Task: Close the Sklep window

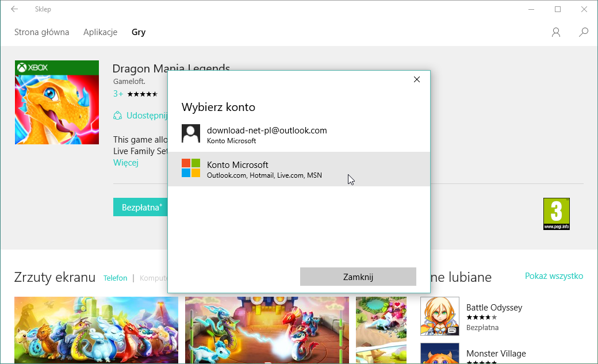Action: (584, 9)
